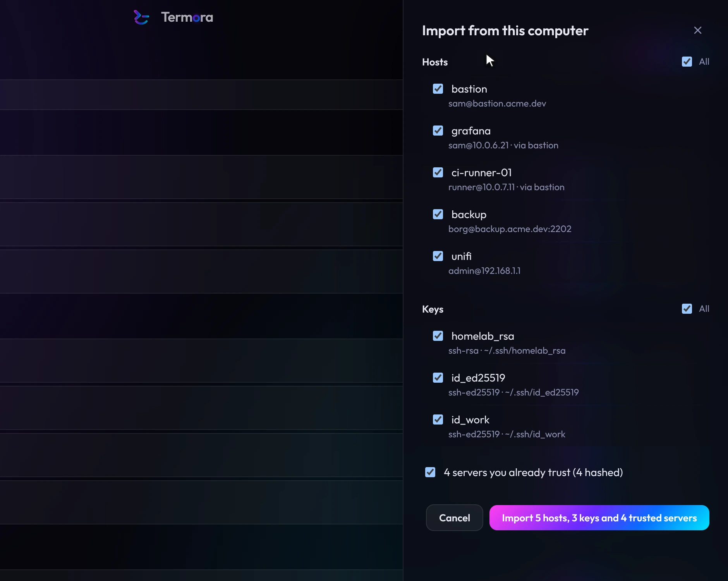Click the Cancel button
The height and width of the screenshot is (581, 728).
point(455,518)
